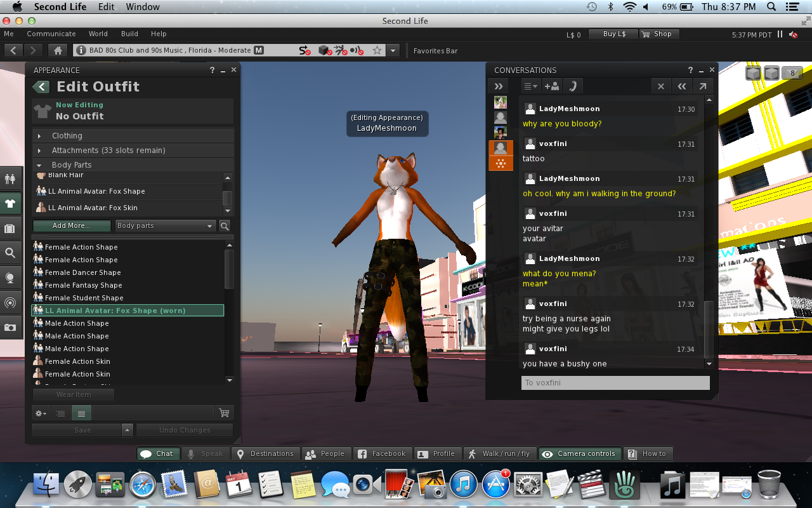Click the 'To voxfini' message input field
The image size is (812, 508).
(615, 383)
